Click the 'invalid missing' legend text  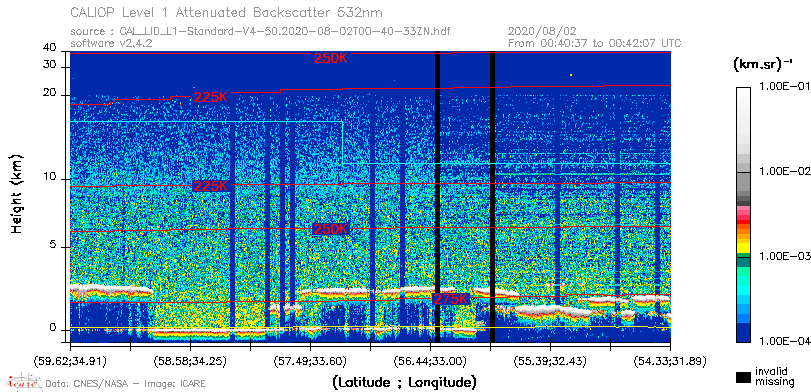click(775, 377)
